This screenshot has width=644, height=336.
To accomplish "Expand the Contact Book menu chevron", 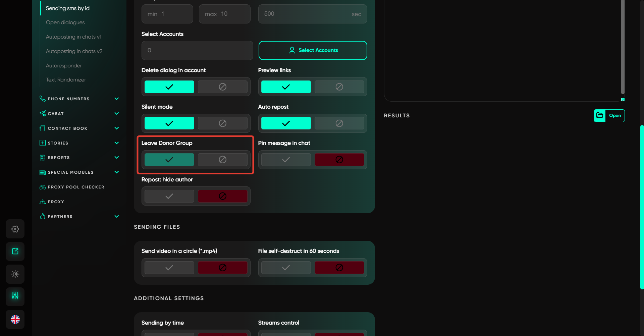I will [117, 128].
